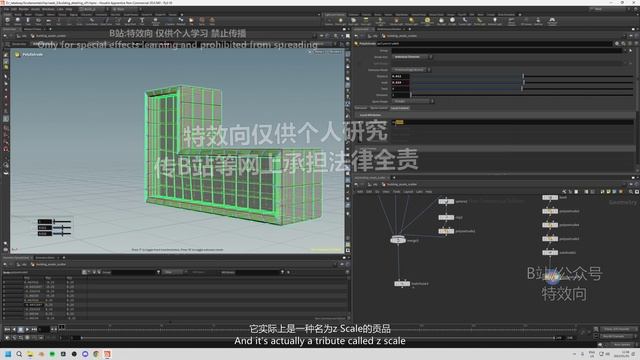Image resolution: width=640 pixels, height=360 pixels.
Task: Open network editor Layout menu
Action: 408,191
